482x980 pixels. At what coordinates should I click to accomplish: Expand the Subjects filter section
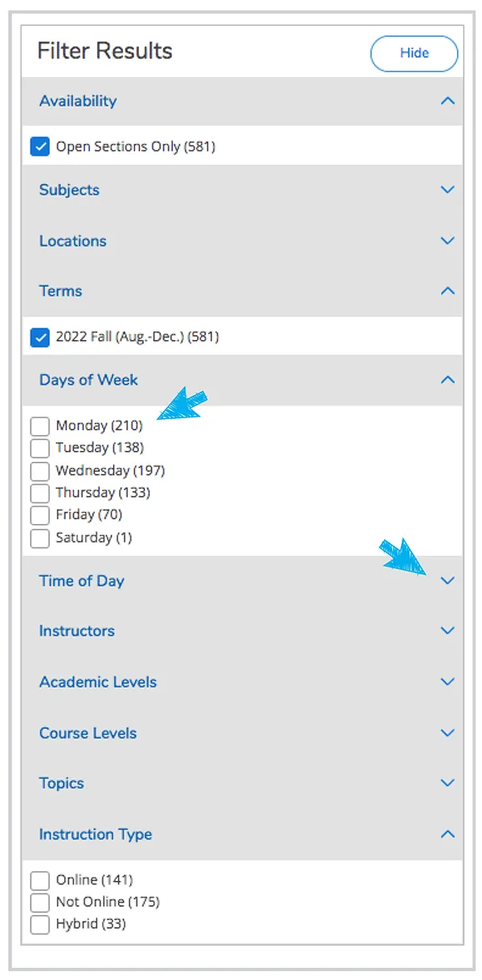click(447, 189)
